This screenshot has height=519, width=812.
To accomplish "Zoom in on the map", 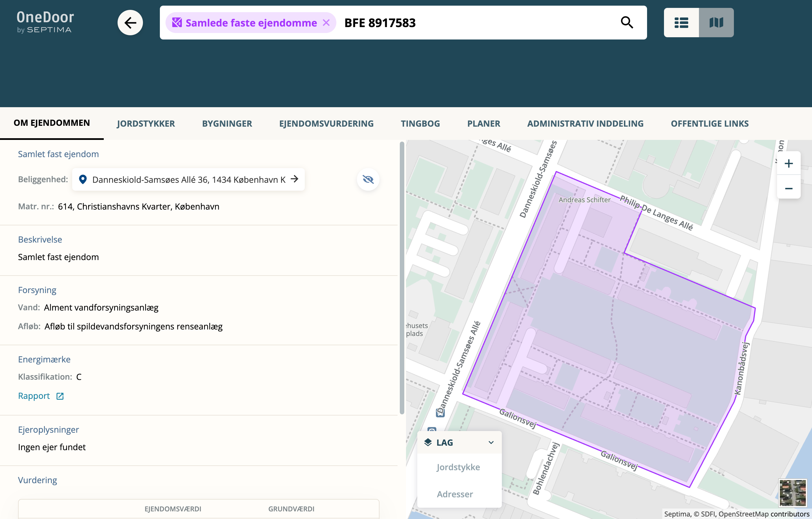I will tap(788, 164).
